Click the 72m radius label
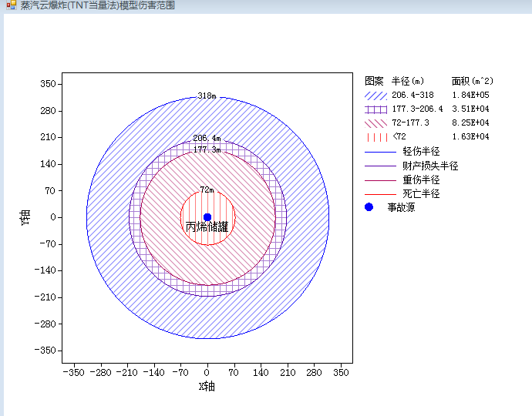 pos(207,190)
